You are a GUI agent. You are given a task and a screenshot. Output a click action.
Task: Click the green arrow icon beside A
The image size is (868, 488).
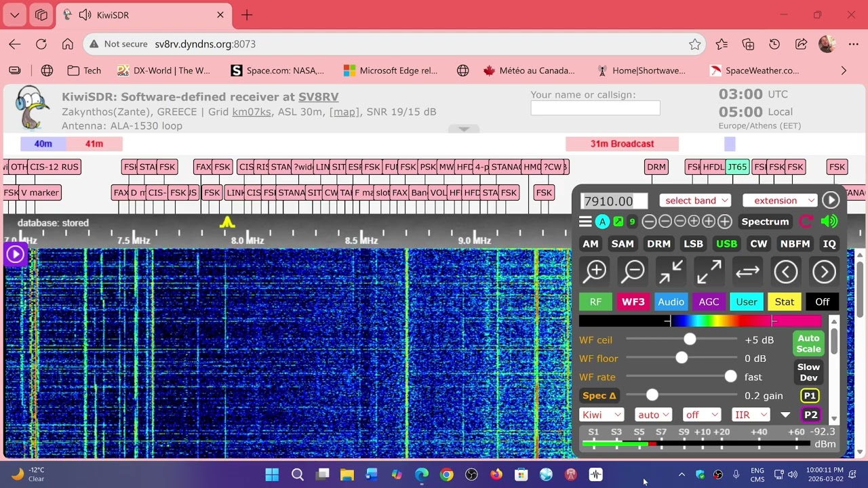[x=618, y=222]
